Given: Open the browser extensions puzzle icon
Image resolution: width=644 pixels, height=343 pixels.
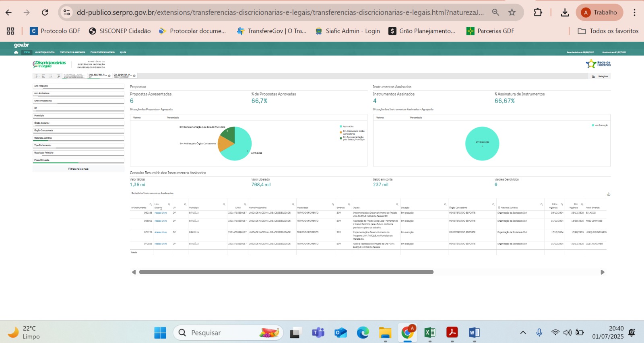Looking at the screenshot, I should [538, 12].
